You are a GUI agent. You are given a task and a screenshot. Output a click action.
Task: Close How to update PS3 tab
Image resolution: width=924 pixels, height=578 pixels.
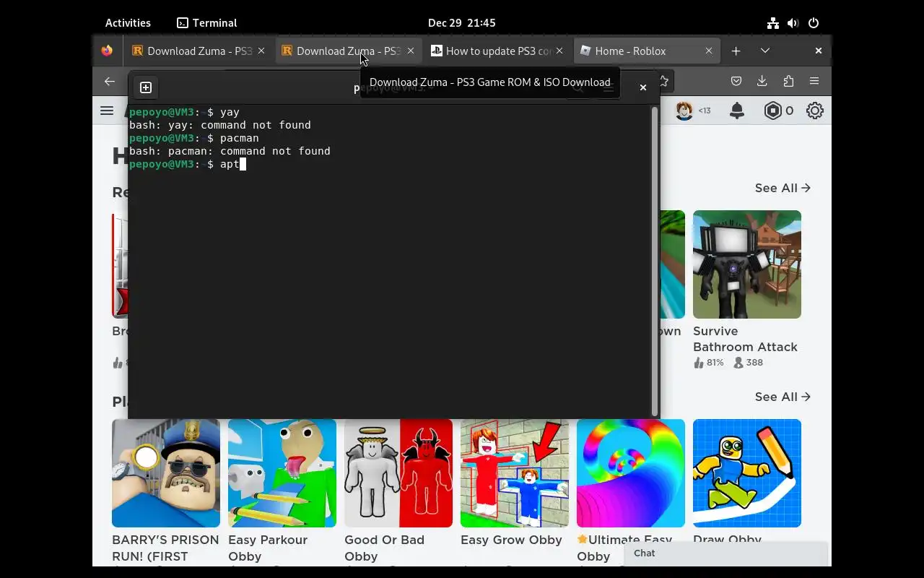559,51
